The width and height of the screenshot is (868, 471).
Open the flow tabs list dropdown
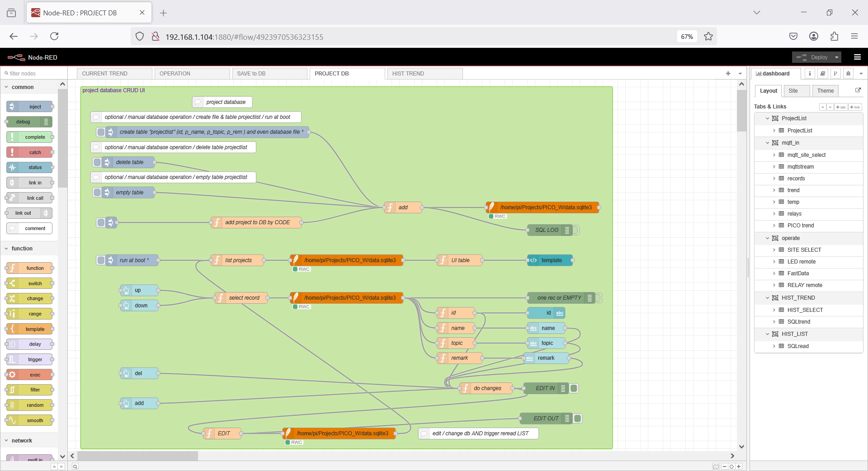point(740,73)
